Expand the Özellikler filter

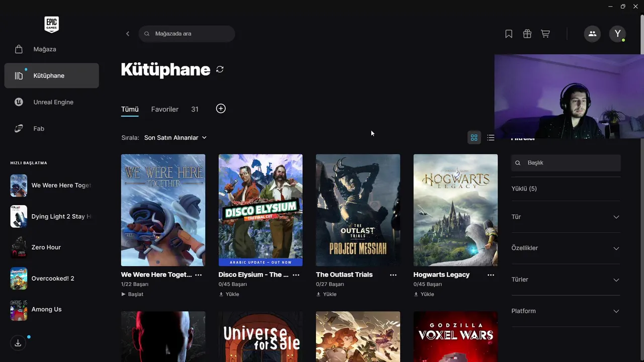[566, 248]
